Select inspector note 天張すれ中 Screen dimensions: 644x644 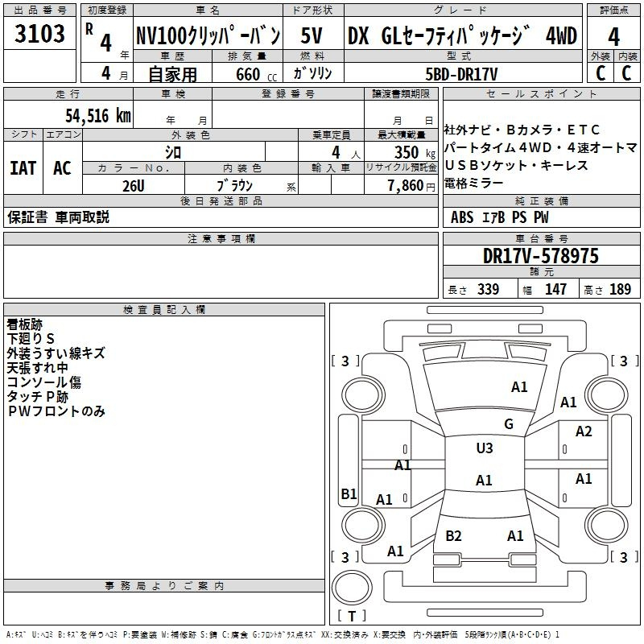pos(37,368)
